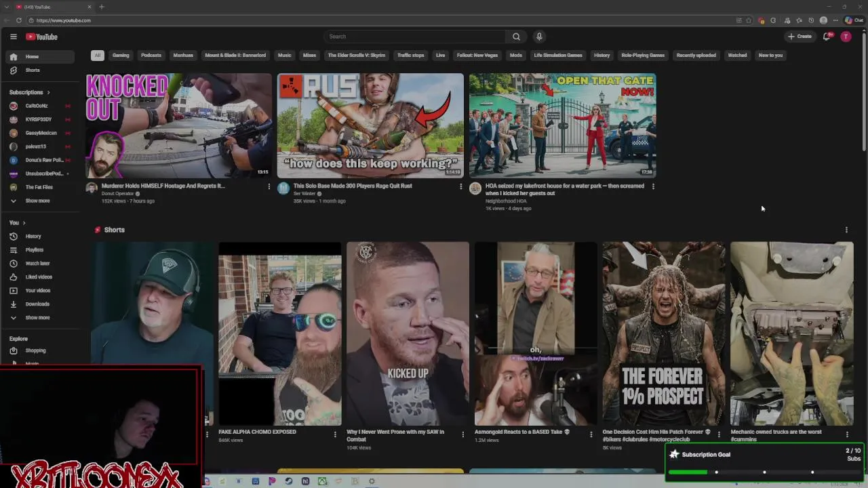Open options for FAKE ALPHA short
This screenshot has height=488, width=868.
pos(335,434)
